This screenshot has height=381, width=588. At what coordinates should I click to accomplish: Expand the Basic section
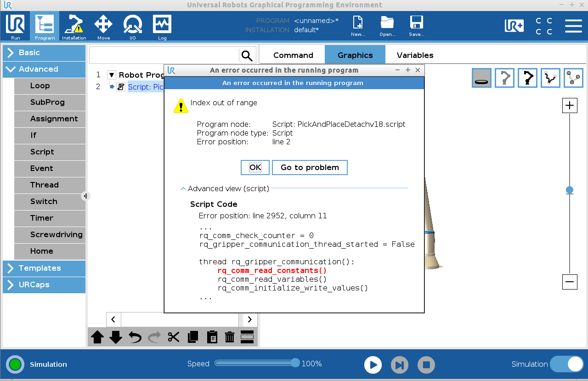(44, 53)
